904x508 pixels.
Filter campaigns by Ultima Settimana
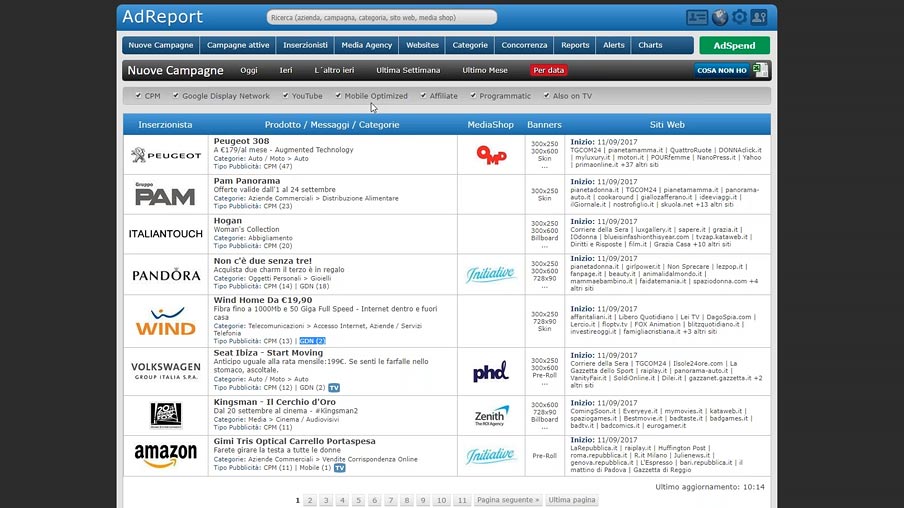408,70
